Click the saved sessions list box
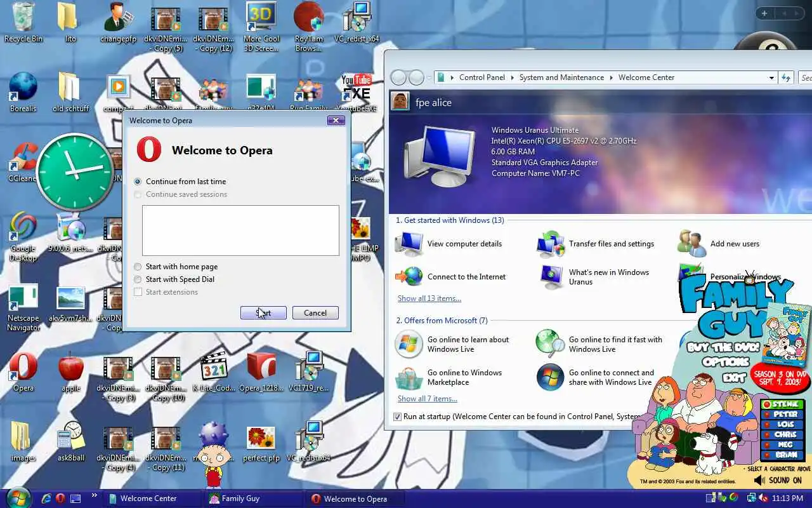The image size is (812, 508). pyautogui.click(x=240, y=231)
